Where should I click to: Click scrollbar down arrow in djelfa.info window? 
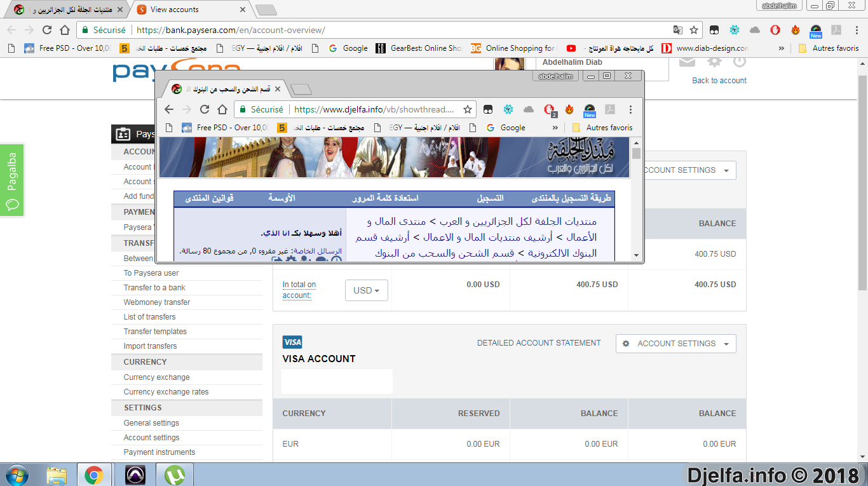coord(636,255)
